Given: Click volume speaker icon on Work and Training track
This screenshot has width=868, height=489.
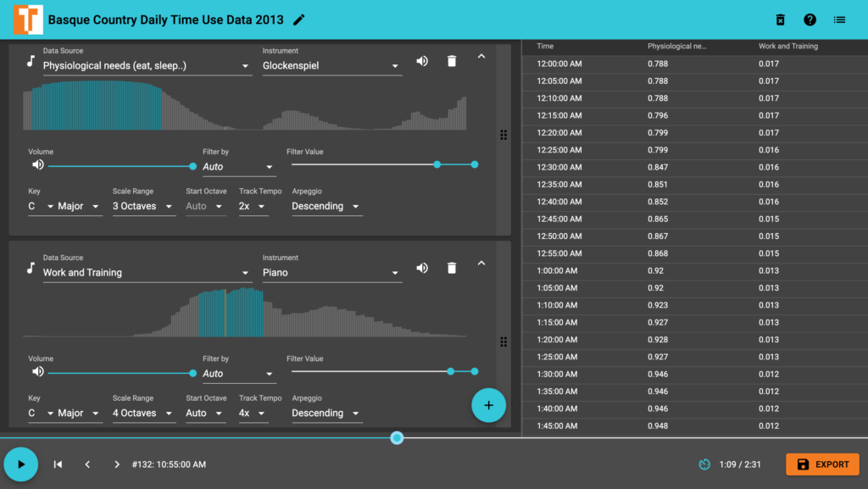Looking at the screenshot, I should [x=37, y=372].
